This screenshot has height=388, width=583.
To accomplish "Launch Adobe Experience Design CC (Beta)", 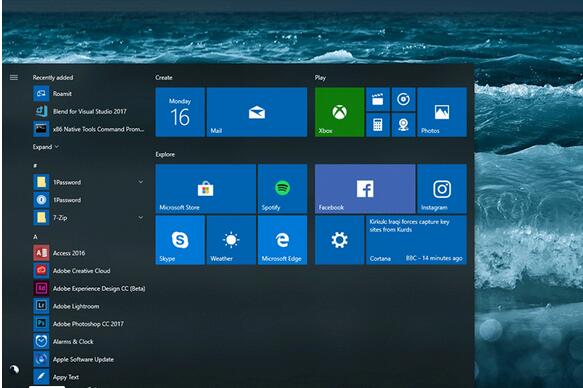I will click(x=90, y=288).
